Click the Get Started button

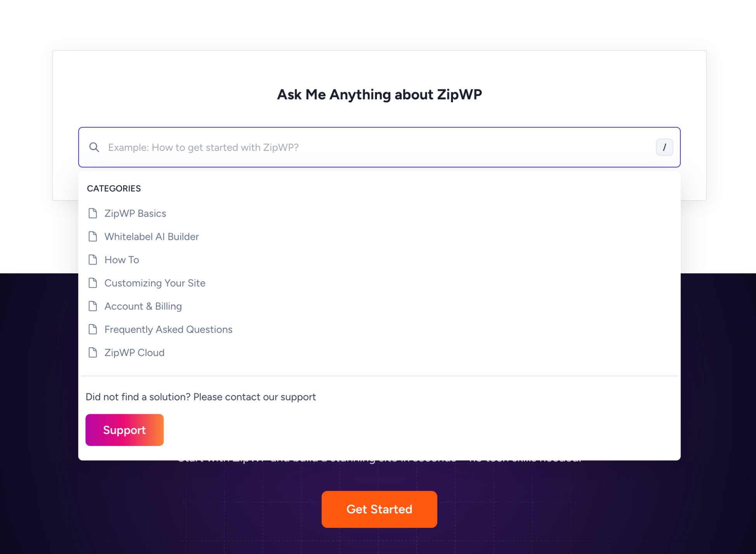379,509
